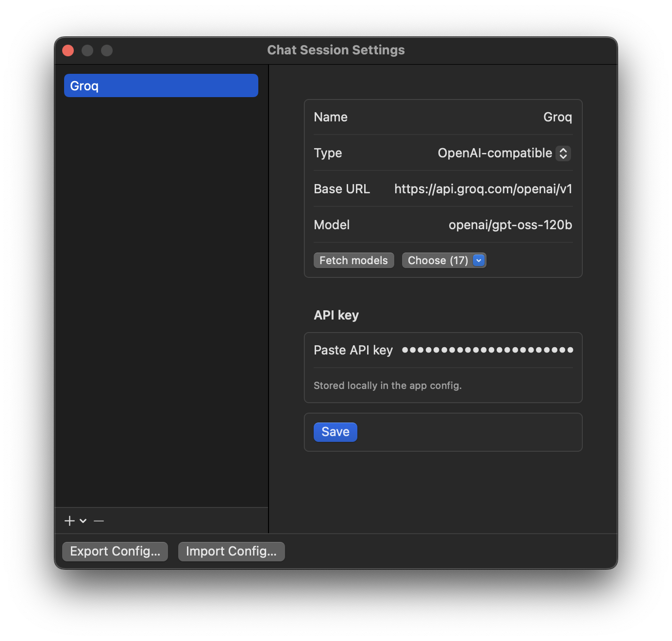Edit the Model field openai/gpt-oss-120b
Viewport: 672px width, 641px height.
pos(510,225)
